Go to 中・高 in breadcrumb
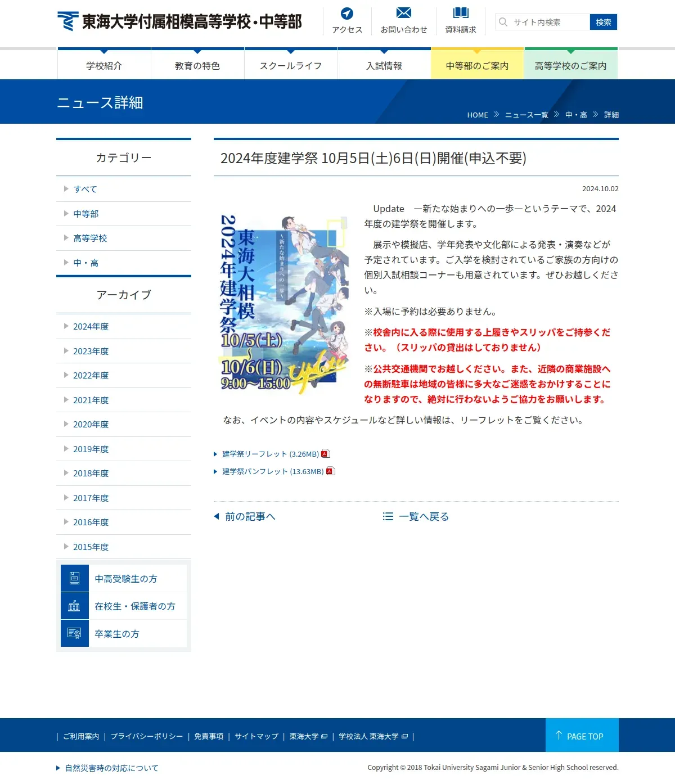 tap(576, 115)
